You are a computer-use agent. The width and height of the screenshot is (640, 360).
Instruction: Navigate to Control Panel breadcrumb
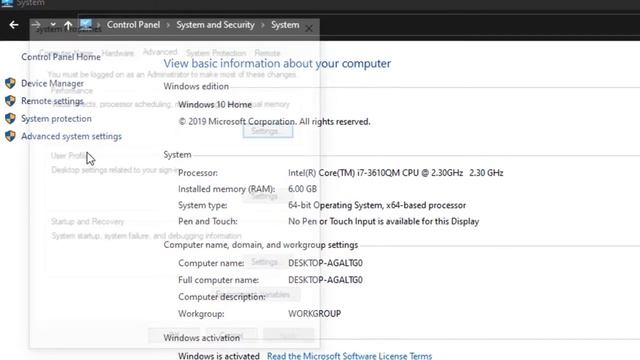[133, 25]
